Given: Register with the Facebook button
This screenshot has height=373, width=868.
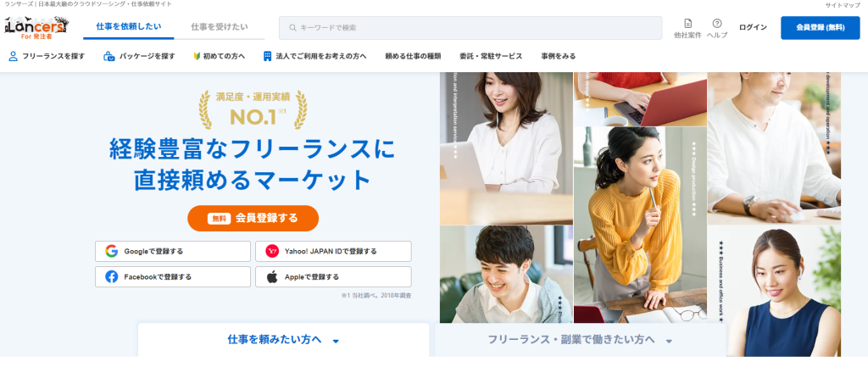Looking at the screenshot, I should click(x=173, y=276).
